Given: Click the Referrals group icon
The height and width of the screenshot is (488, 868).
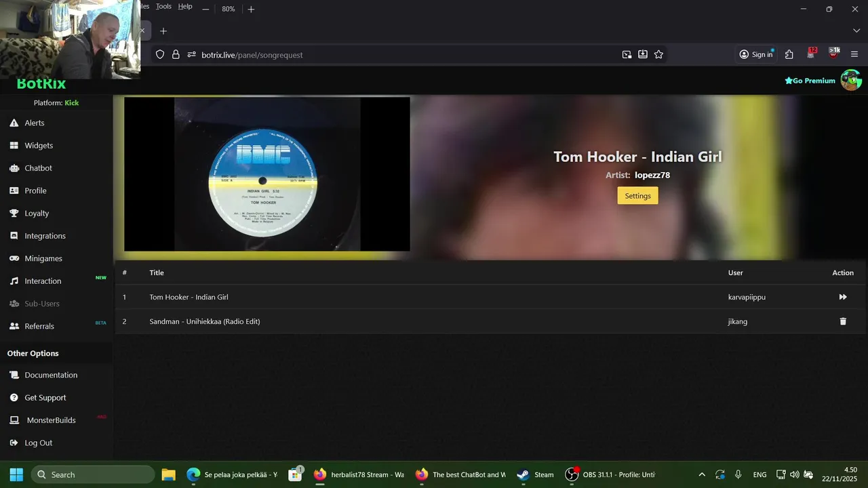Looking at the screenshot, I should coord(14,326).
